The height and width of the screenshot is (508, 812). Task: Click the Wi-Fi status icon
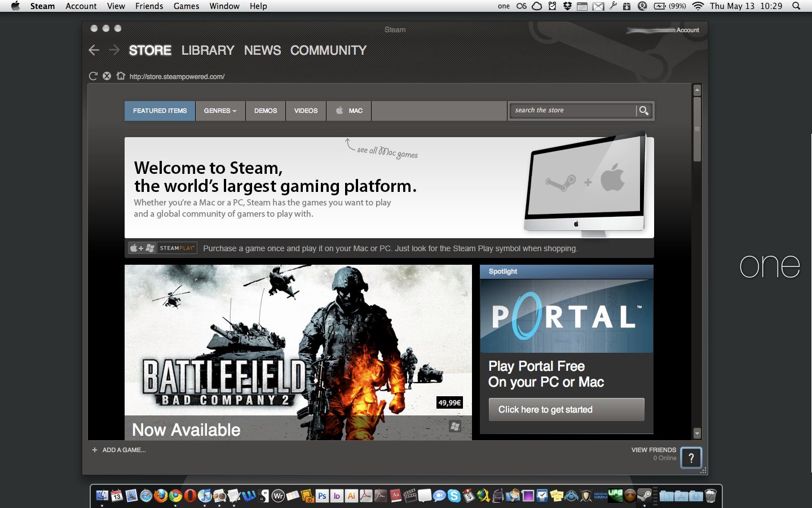[x=698, y=6]
